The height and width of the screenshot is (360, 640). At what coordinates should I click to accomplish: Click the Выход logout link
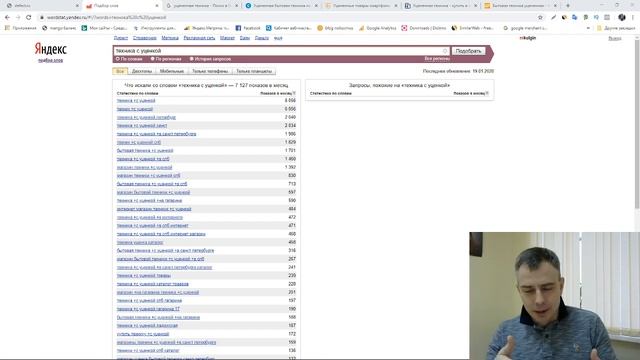point(615,38)
